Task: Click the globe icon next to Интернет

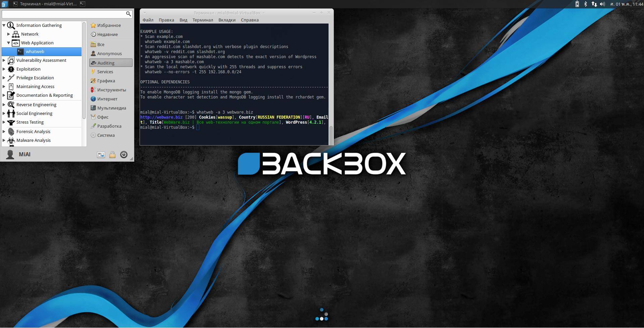Action: point(93,99)
